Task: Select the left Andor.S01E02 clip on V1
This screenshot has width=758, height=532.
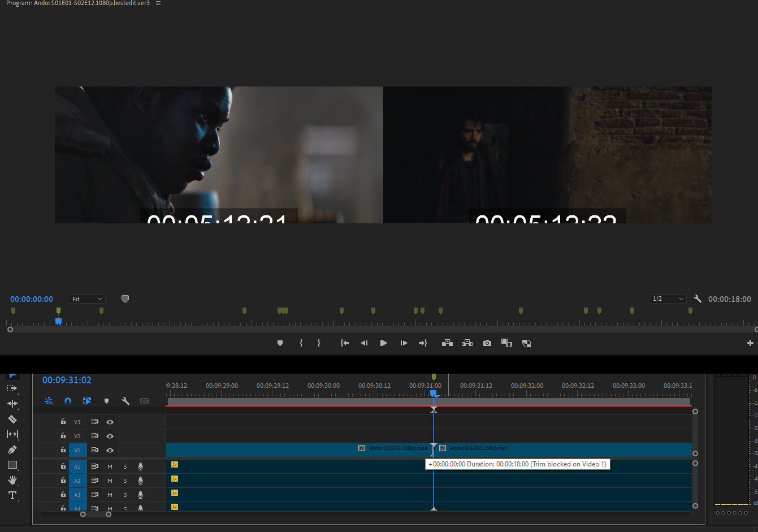Action: point(299,449)
